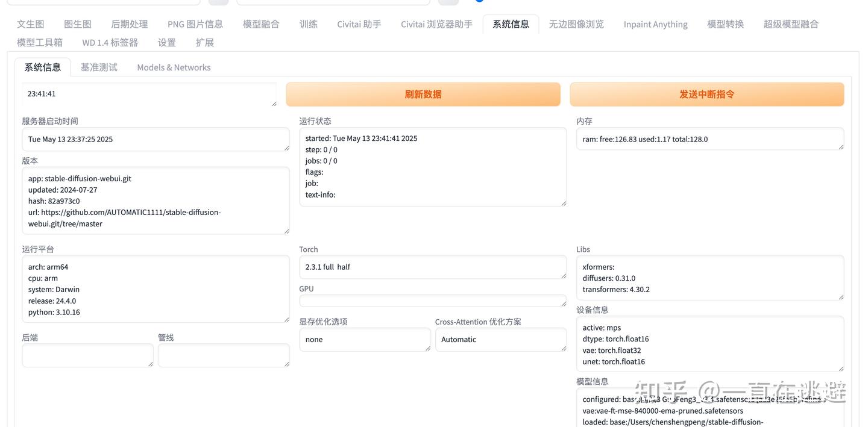Select the PNG 图片信息 tab
The height and width of the screenshot is (427, 868).
[x=195, y=24]
